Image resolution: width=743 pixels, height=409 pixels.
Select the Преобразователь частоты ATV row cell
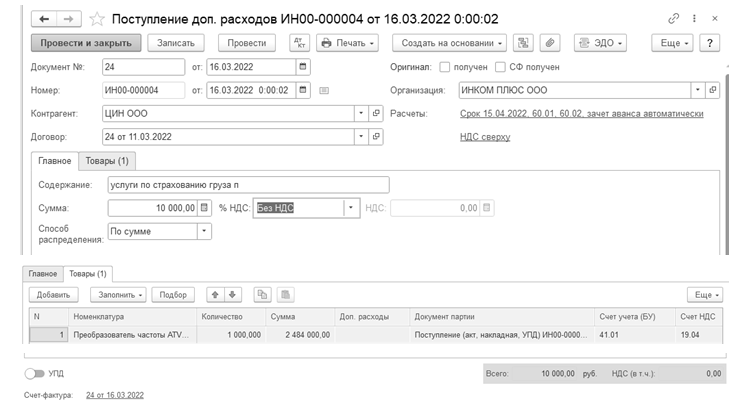coord(132,335)
